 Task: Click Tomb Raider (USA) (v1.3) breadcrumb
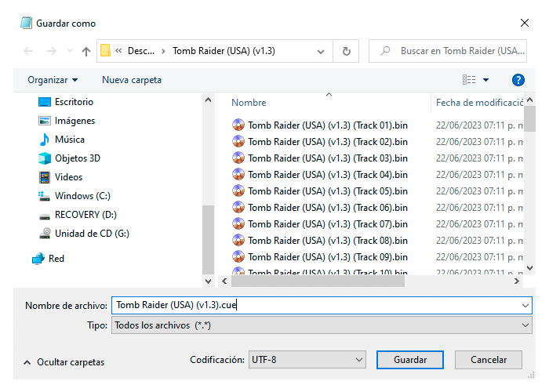point(224,51)
